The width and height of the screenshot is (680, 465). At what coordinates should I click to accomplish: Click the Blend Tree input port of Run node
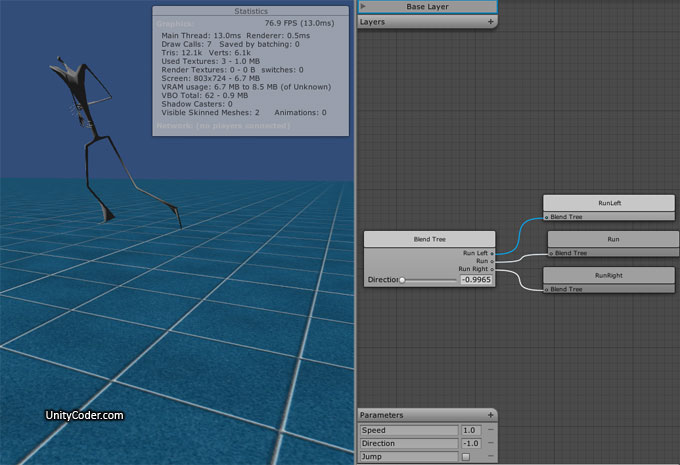(551, 253)
